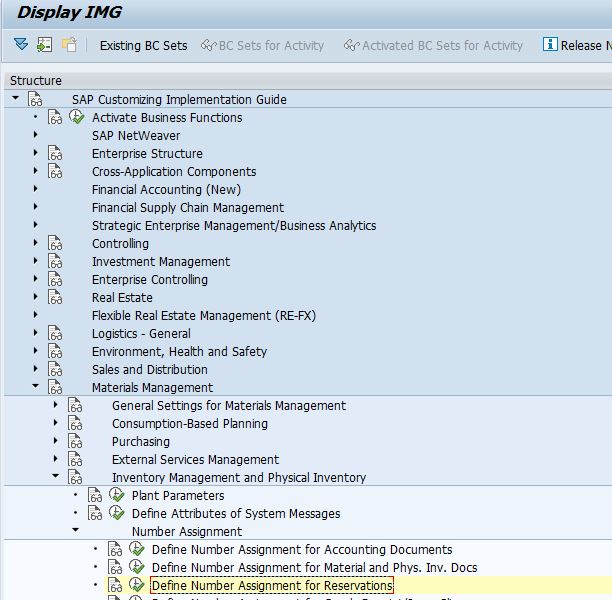Open documentation icon for Activate Business Functions
The image size is (612, 600).
55,117
